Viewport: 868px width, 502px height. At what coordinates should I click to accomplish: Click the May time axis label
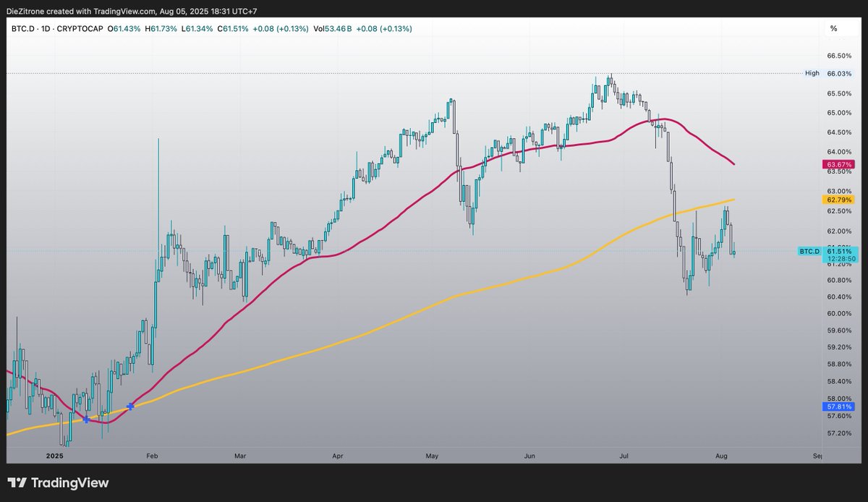pos(433,456)
